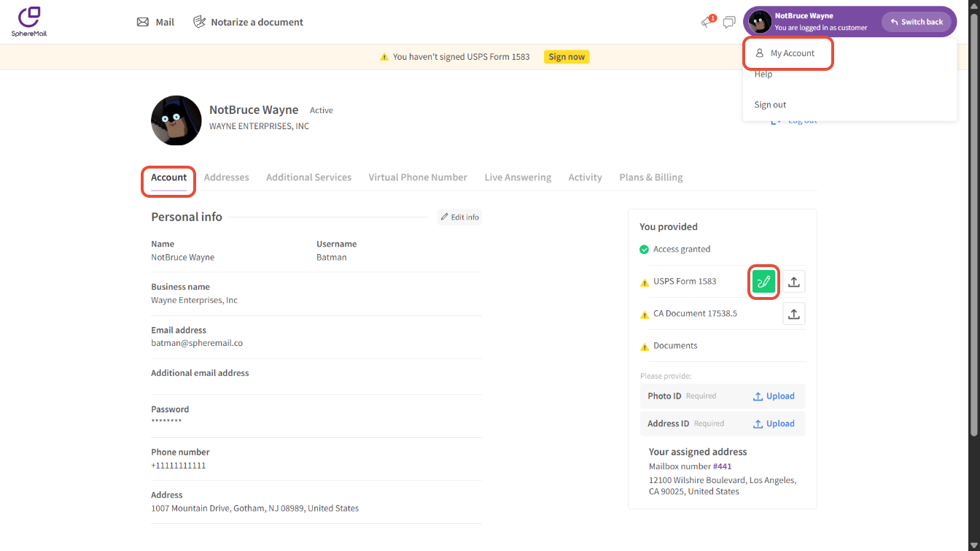Click Upload link for Photo ID
This screenshot has width=980, height=551.
tap(774, 396)
